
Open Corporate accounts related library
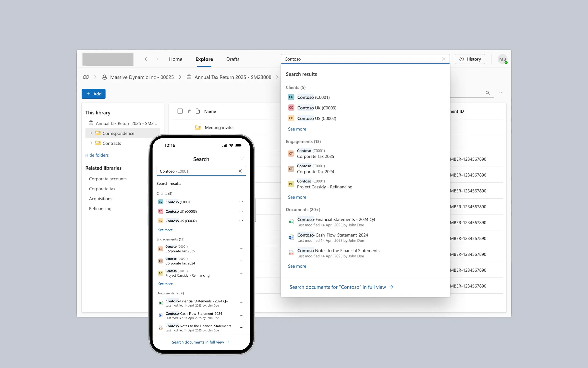108,179
